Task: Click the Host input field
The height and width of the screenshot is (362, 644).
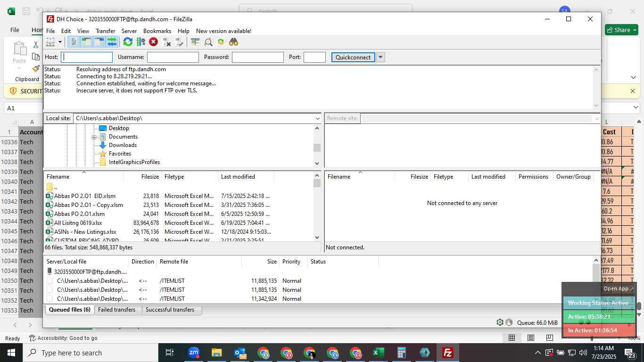Action: coord(87,57)
